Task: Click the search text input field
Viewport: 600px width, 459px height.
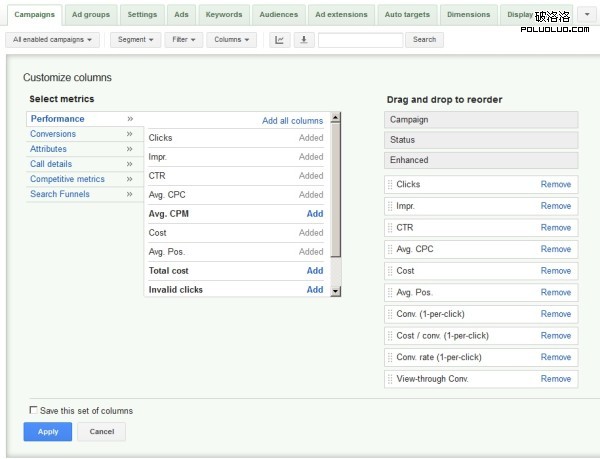Action: tap(360, 40)
